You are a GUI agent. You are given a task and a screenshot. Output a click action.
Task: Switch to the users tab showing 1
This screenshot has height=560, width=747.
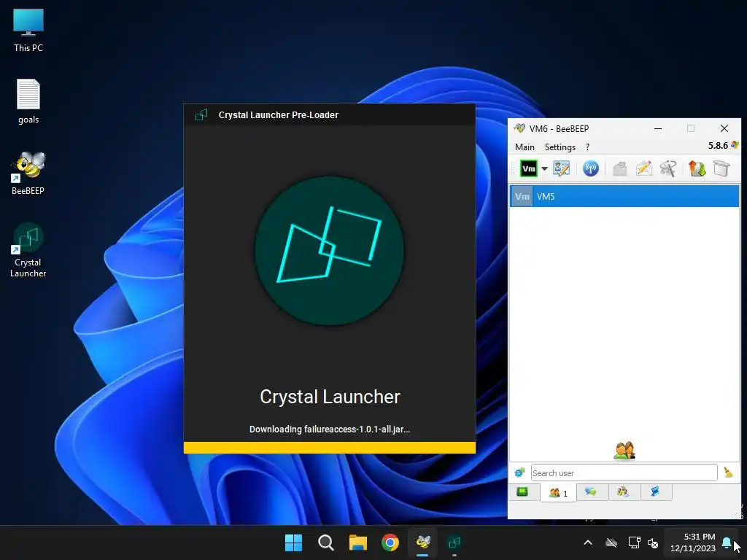[558, 493]
